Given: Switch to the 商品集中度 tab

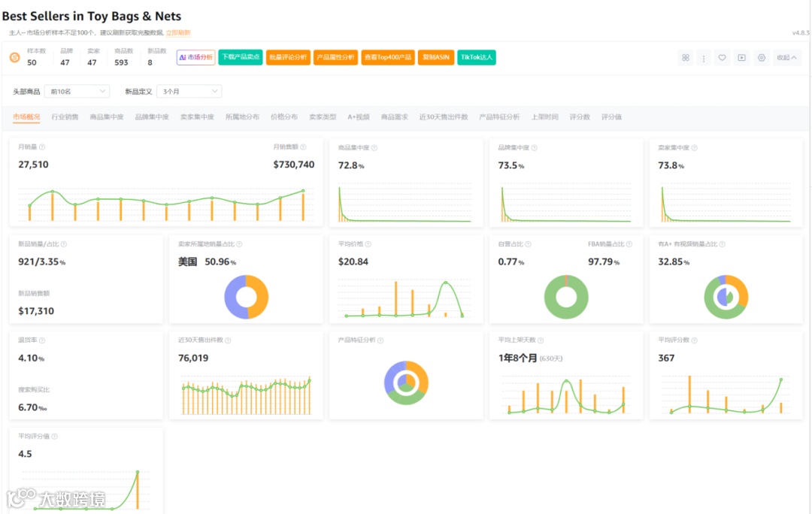Looking at the screenshot, I should (107, 117).
